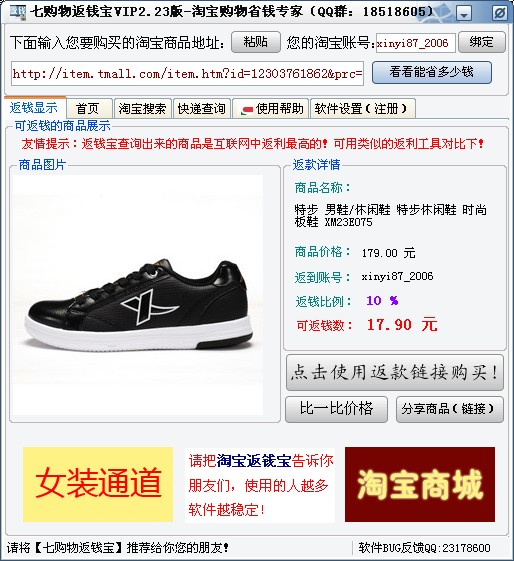Open 软件设置(注册) tab
The width and height of the screenshot is (514, 561).
tap(362, 108)
